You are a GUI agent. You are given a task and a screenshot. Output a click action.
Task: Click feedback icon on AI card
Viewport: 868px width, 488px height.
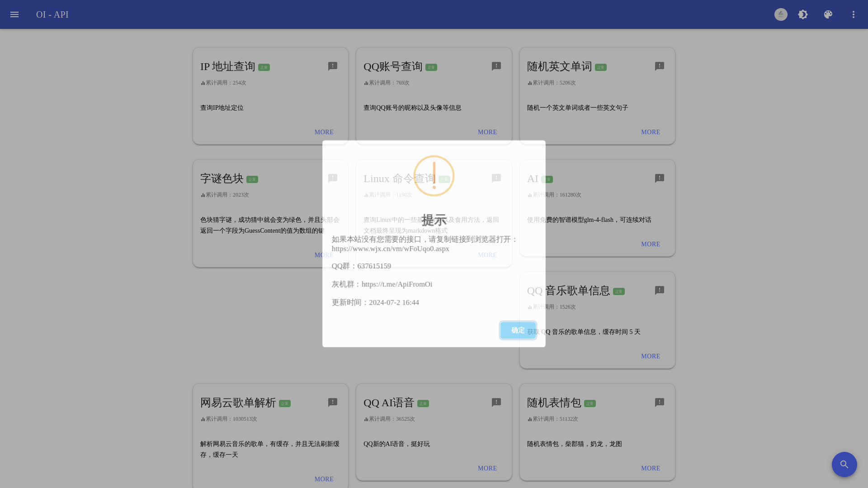click(x=660, y=178)
